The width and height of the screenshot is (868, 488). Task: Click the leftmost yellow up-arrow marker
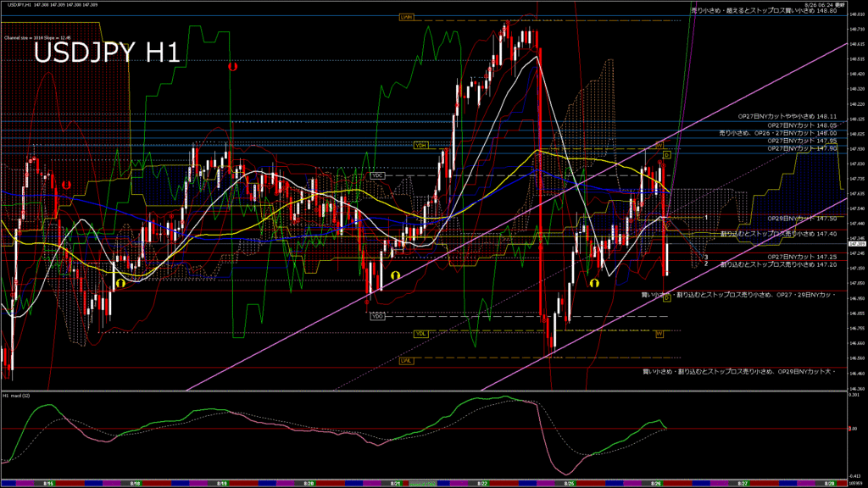point(120,283)
